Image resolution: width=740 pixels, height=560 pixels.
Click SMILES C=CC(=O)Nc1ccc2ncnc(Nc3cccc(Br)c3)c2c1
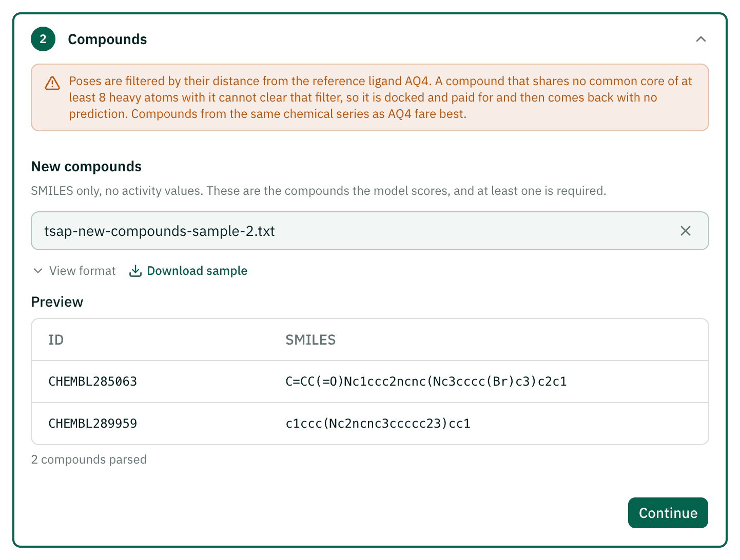coord(426,382)
